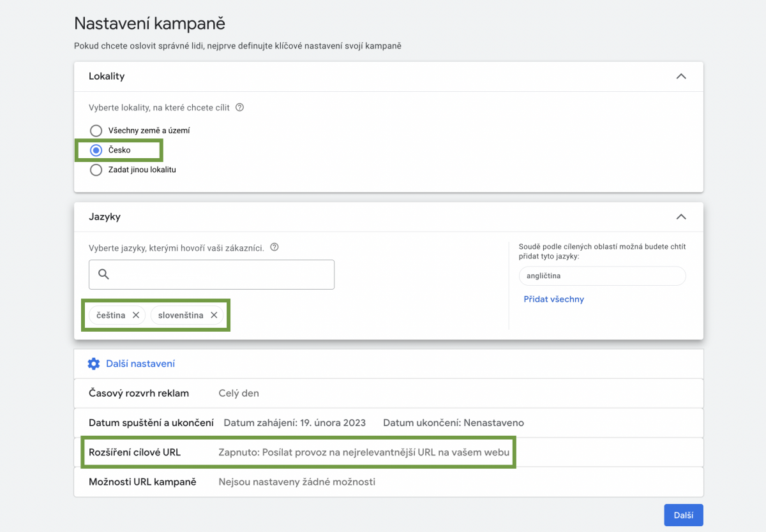
Task: Click the gear icon for Další nastavení
Action: 94,364
